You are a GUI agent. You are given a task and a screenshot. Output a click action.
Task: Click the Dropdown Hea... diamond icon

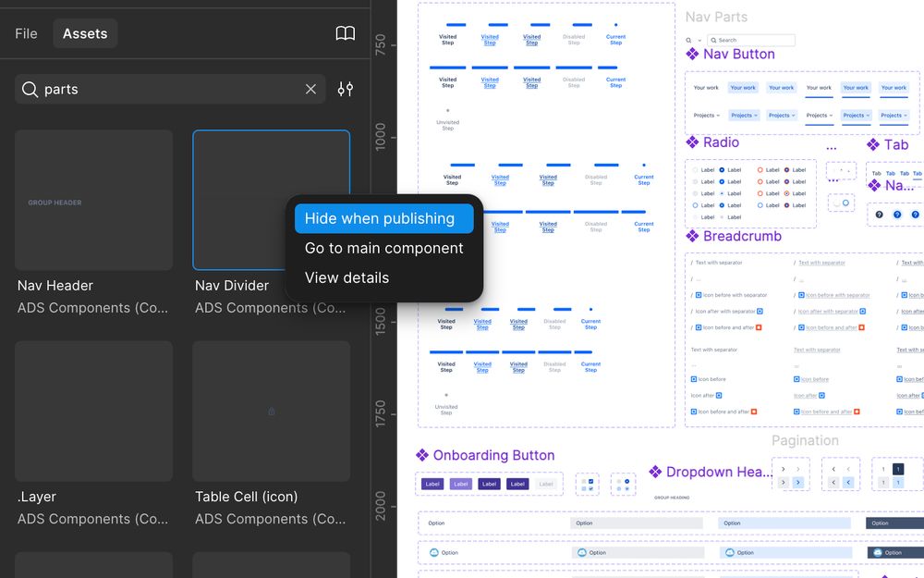pyautogui.click(x=655, y=472)
